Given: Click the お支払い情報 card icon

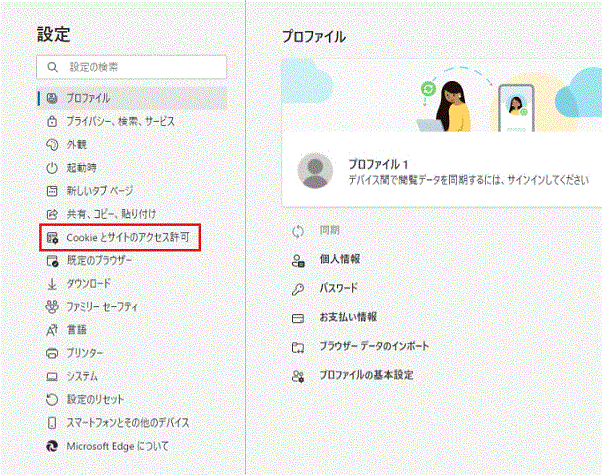Looking at the screenshot, I should coord(298,318).
